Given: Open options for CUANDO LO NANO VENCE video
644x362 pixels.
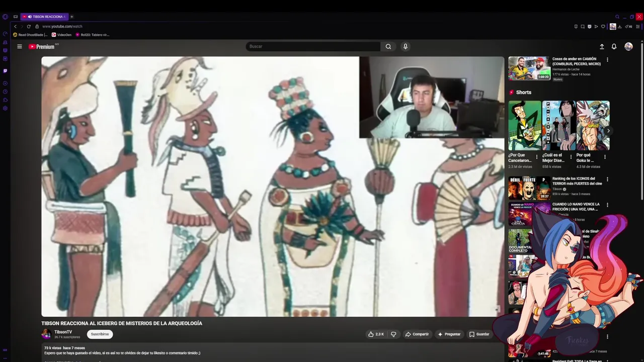Looking at the screenshot, I should (607, 205).
